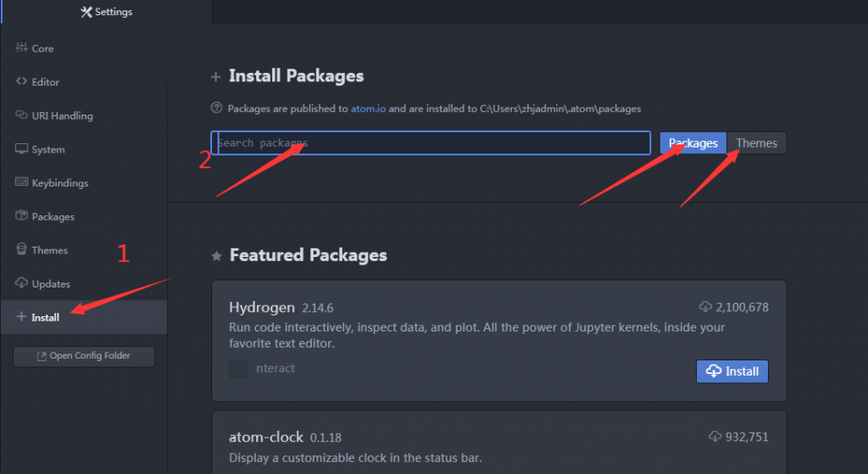Click the Themes paint bucket icon
The image size is (868, 474).
pos(21,249)
